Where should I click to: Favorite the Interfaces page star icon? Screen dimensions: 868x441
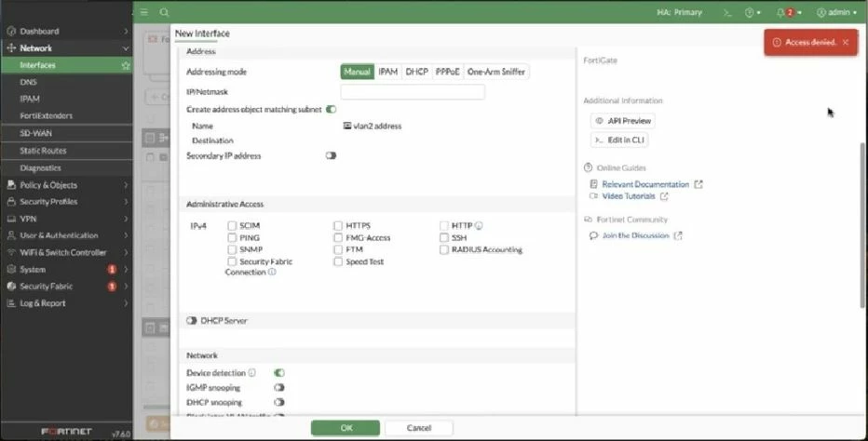pos(126,65)
